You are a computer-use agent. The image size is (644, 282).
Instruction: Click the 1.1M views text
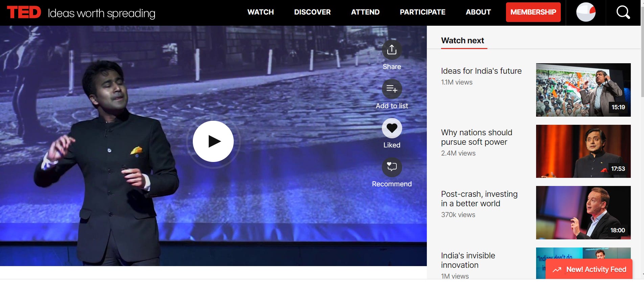pyautogui.click(x=457, y=82)
